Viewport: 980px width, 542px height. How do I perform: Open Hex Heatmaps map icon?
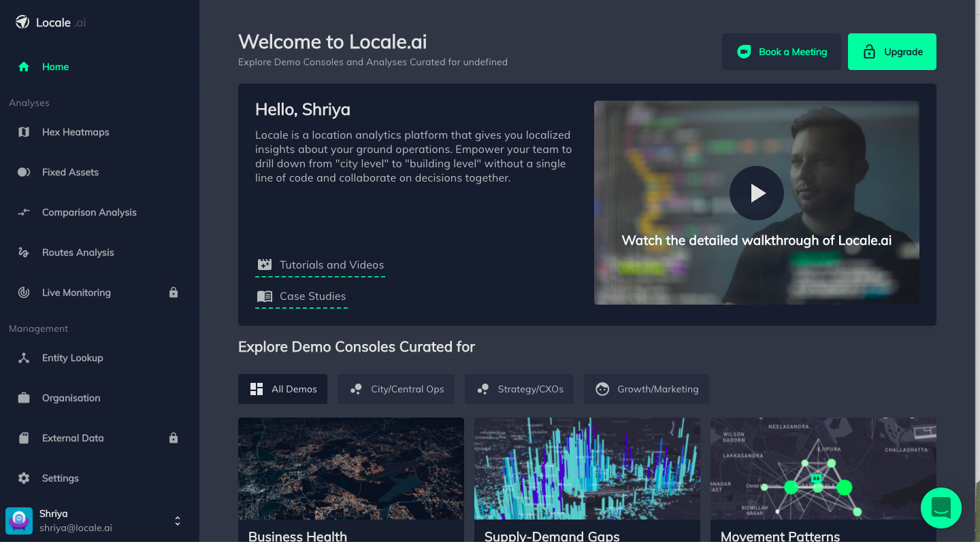coord(24,132)
